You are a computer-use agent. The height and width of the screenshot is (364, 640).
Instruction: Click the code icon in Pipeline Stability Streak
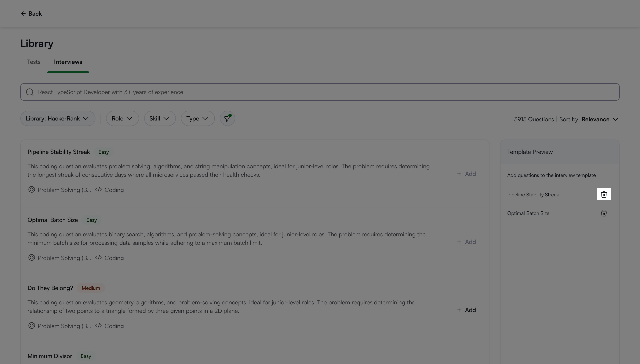(x=99, y=189)
